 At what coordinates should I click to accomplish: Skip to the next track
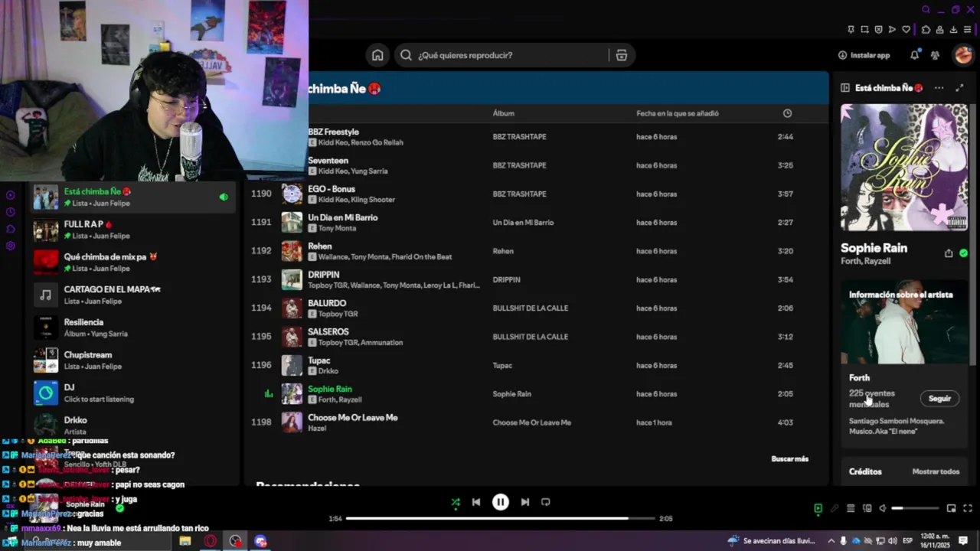(x=524, y=502)
